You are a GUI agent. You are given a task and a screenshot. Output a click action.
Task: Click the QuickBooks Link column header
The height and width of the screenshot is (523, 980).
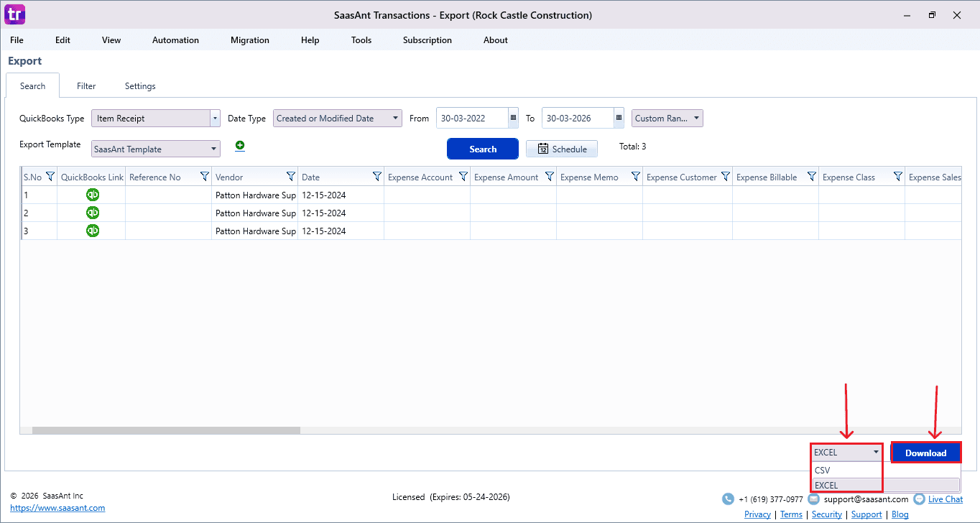92,177
